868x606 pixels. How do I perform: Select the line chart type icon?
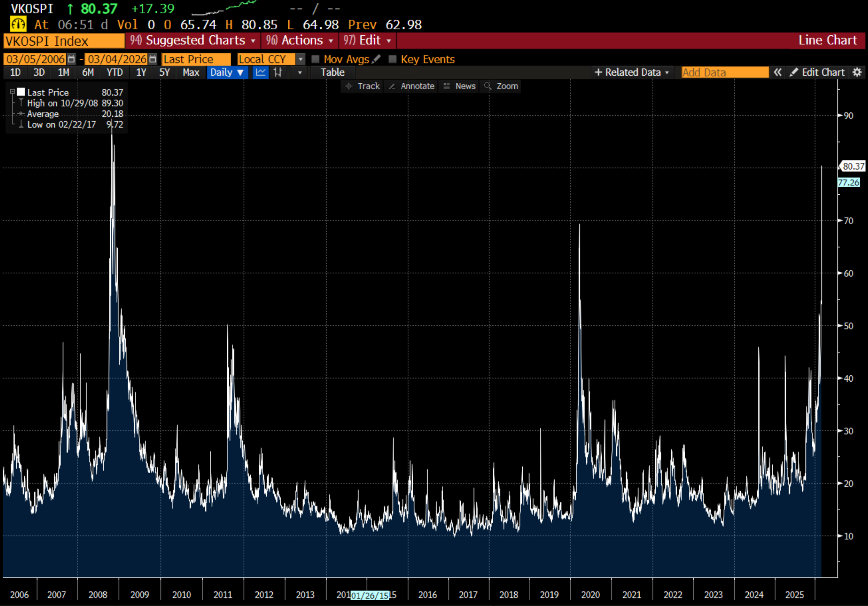pyautogui.click(x=261, y=72)
